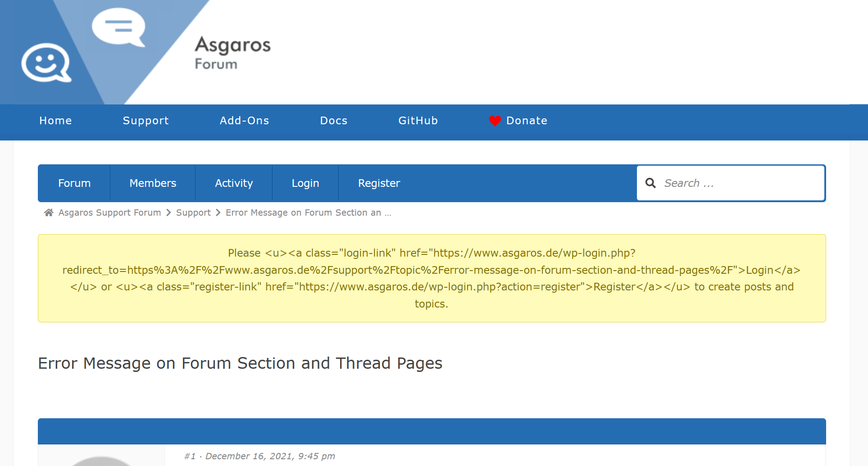This screenshot has height=466, width=868.
Task: Open the Docs navigation link
Action: 333,121
